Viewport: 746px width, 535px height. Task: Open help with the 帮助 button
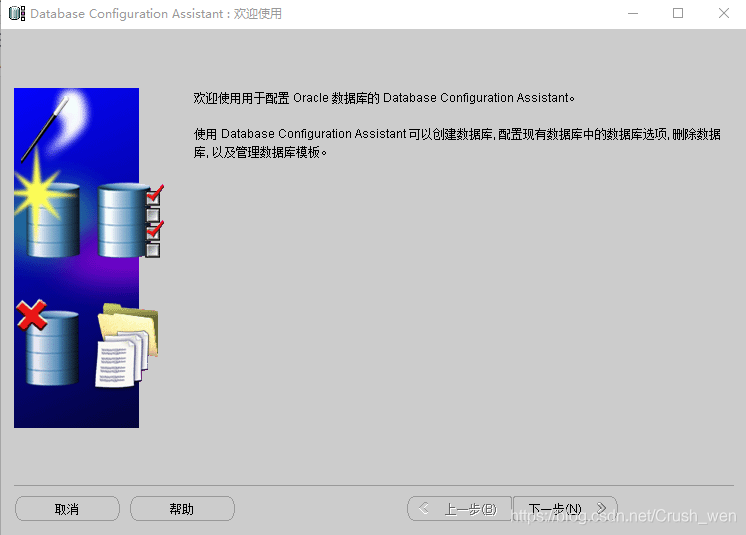182,509
